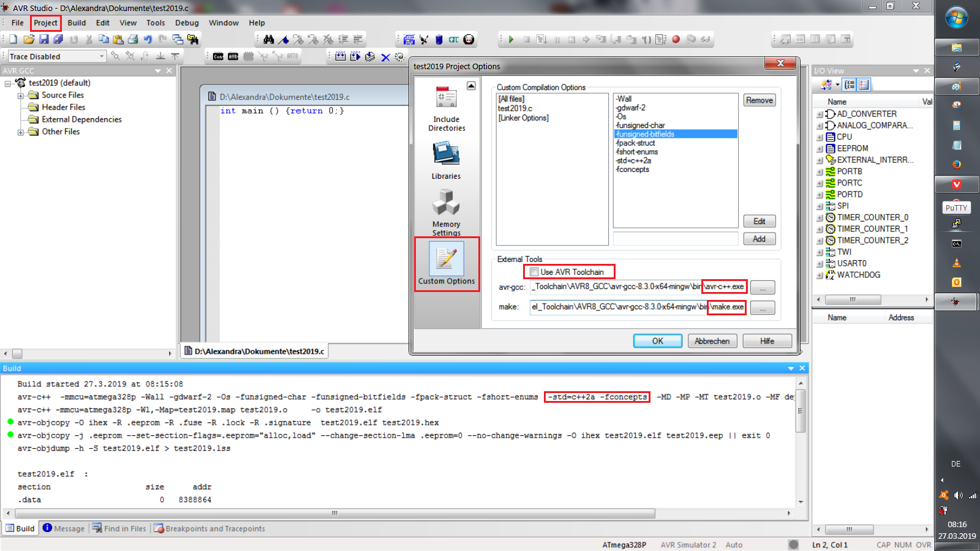Click the taskbar clock showing 08:16
This screenshot has height=551, width=980.
click(x=957, y=525)
